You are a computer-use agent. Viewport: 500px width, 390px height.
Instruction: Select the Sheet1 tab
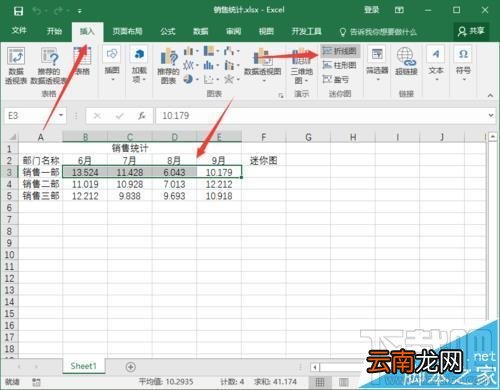click(83, 366)
